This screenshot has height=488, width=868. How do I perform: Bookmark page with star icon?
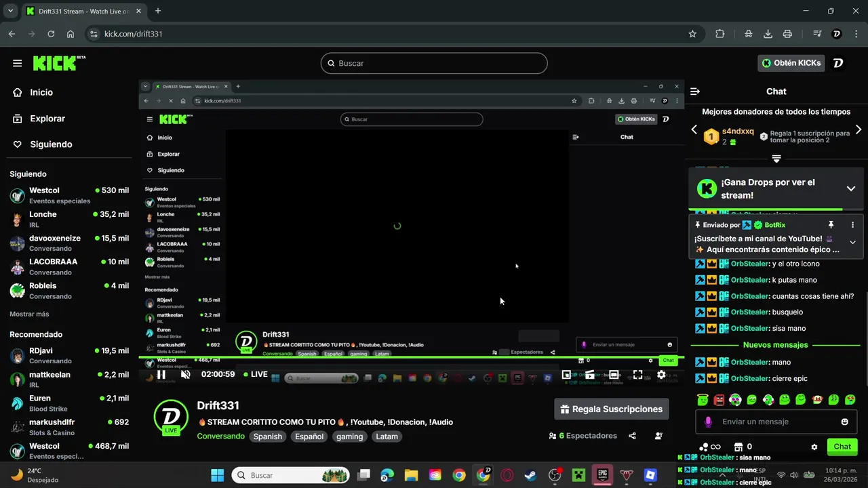click(x=692, y=34)
